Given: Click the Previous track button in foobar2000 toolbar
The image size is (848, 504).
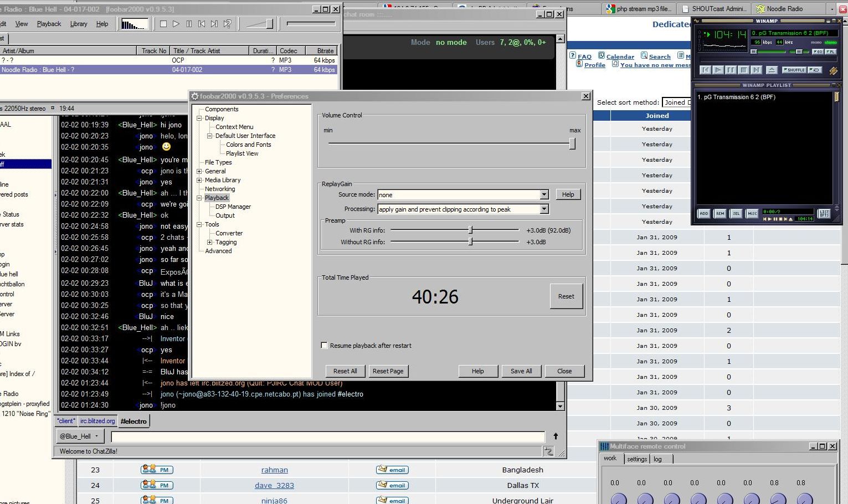Looking at the screenshot, I should tap(202, 24).
